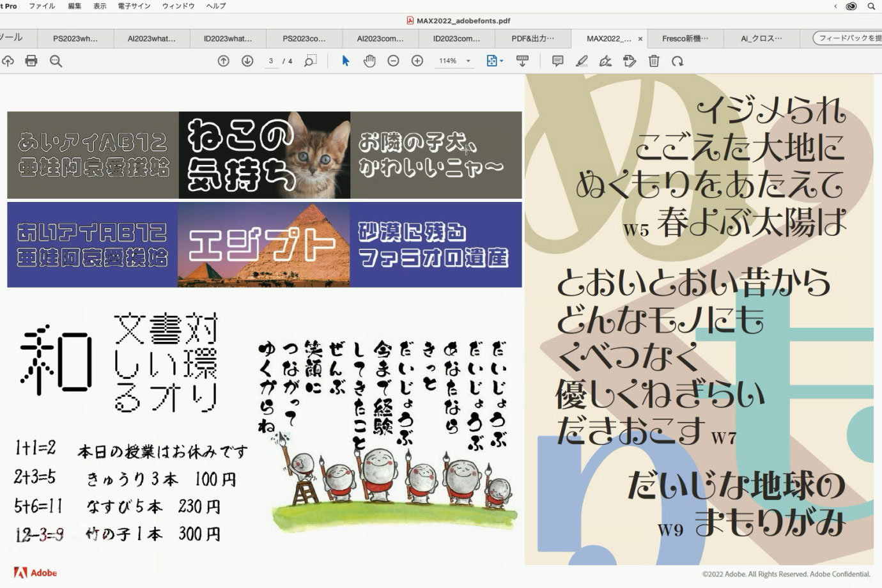Go to previous page with up arrow

click(x=224, y=61)
